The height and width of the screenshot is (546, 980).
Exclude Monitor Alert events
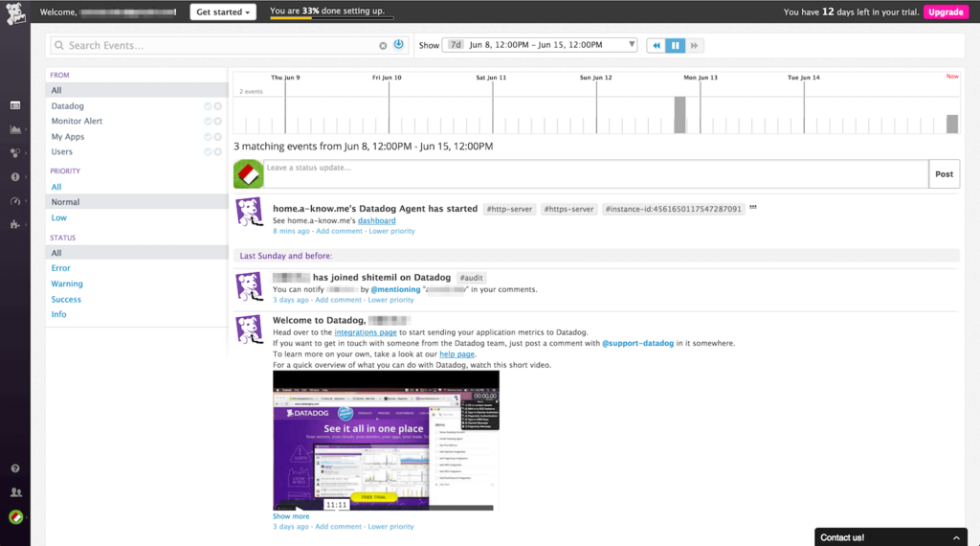(217, 122)
